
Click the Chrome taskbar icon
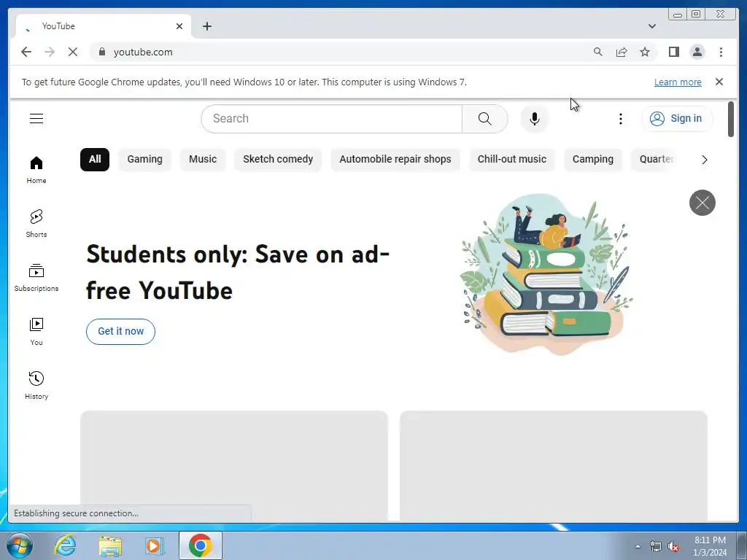(x=200, y=545)
